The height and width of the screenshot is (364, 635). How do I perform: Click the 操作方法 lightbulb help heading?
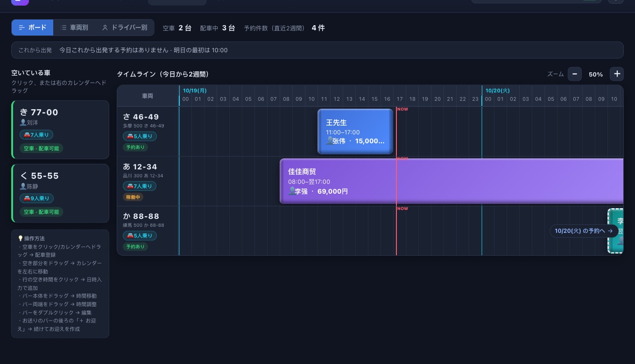point(31,238)
